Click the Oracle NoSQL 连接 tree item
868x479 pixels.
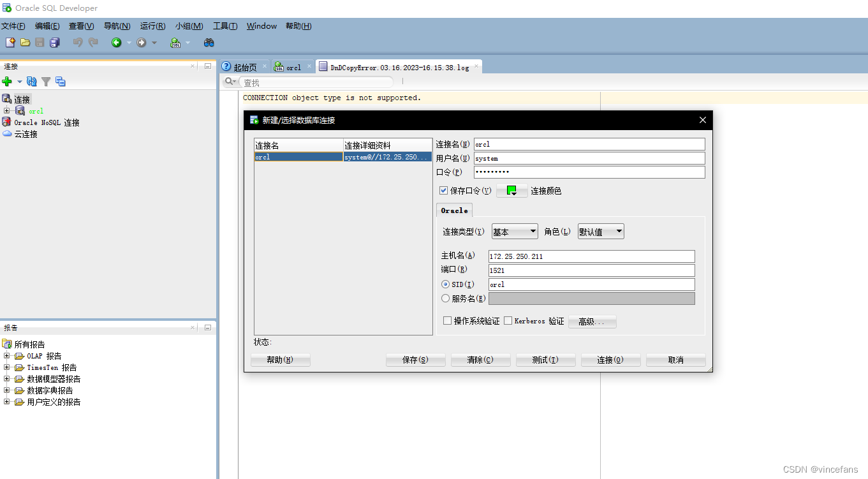(47, 122)
